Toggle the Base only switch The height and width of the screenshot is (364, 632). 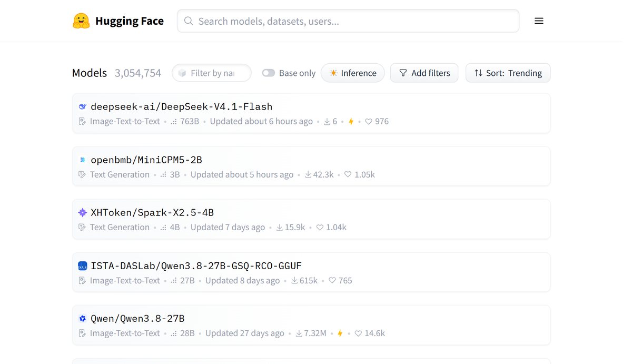pos(269,73)
